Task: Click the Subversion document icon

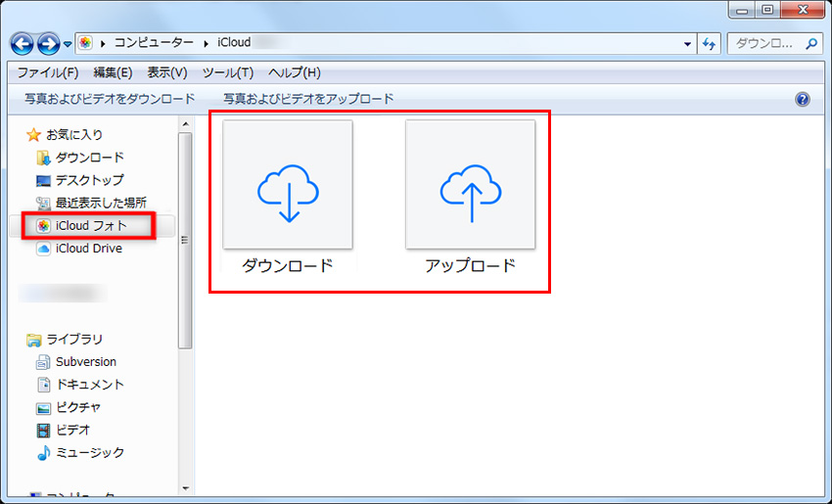Action: 43,362
